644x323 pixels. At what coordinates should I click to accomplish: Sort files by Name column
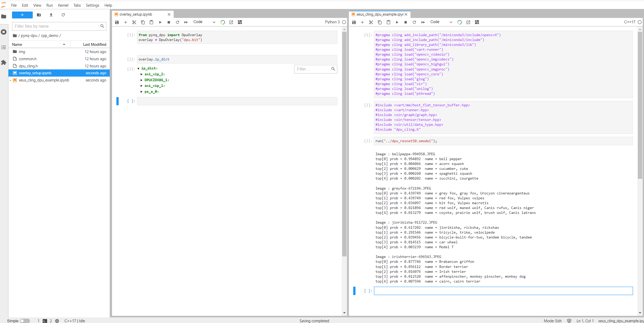(39, 45)
